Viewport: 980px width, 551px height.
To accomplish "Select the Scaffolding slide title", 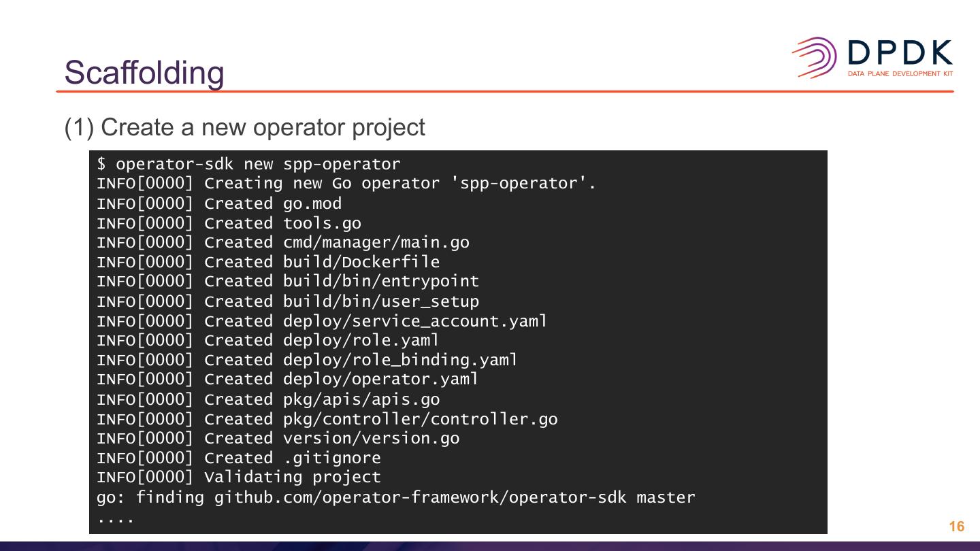I will pyautogui.click(x=144, y=72).
